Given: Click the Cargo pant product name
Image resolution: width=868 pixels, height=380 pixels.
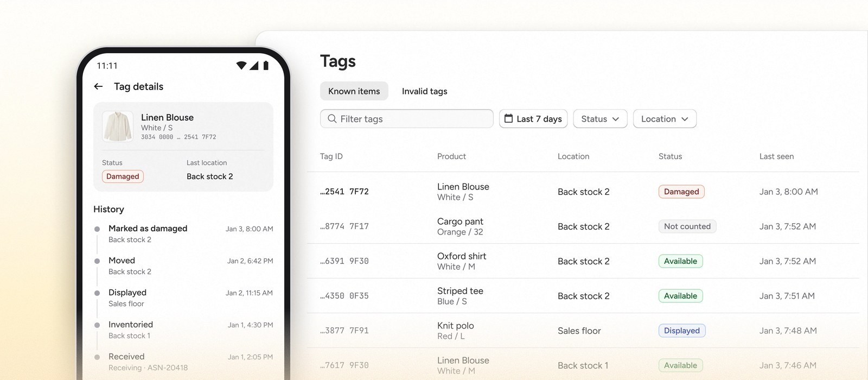Looking at the screenshot, I should pos(460,221).
